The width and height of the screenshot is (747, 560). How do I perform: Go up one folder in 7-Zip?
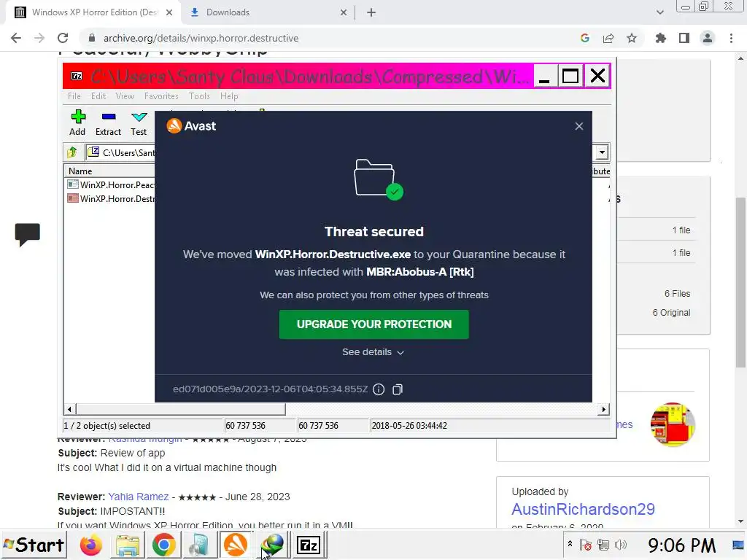[x=72, y=152]
